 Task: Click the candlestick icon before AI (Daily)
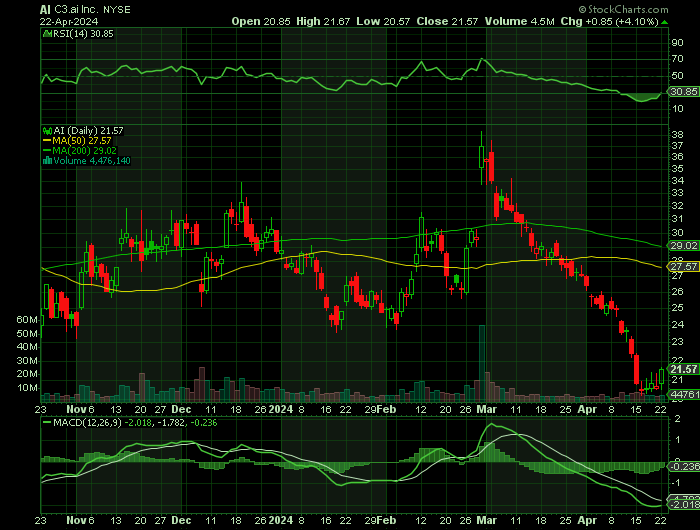[x=47, y=131]
